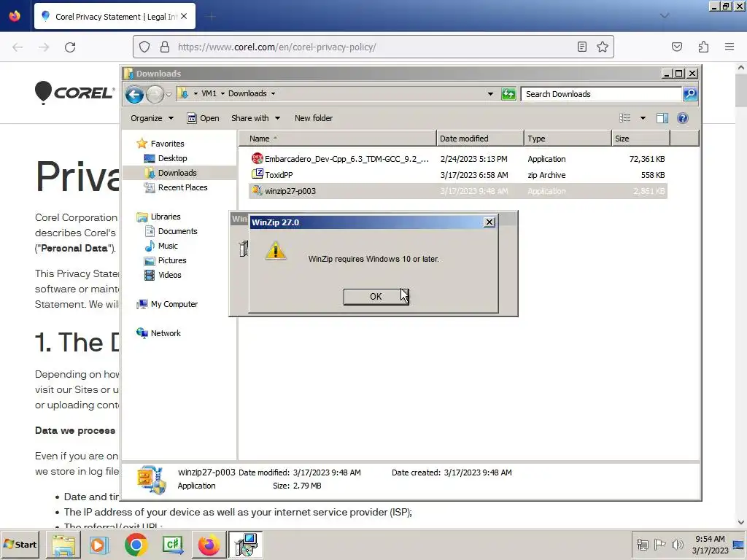Sort files by Name column
Image resolution: width=747 pixels, height=560 pixels.
pos(337,139)
